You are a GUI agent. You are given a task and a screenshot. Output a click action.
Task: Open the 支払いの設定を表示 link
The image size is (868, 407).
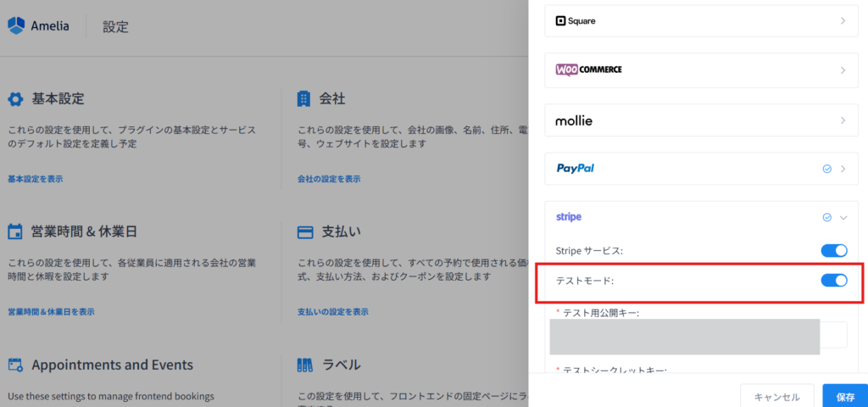tap(333, 312)
